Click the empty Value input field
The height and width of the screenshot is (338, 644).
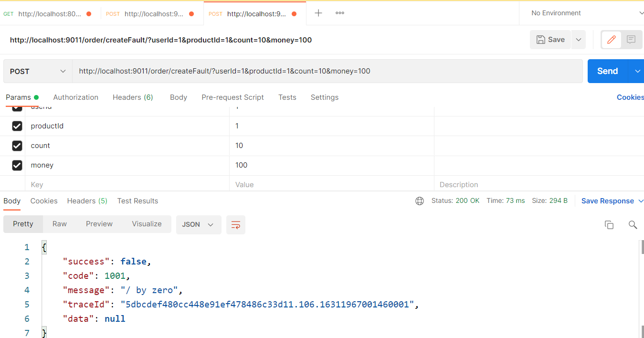[332, 185]
